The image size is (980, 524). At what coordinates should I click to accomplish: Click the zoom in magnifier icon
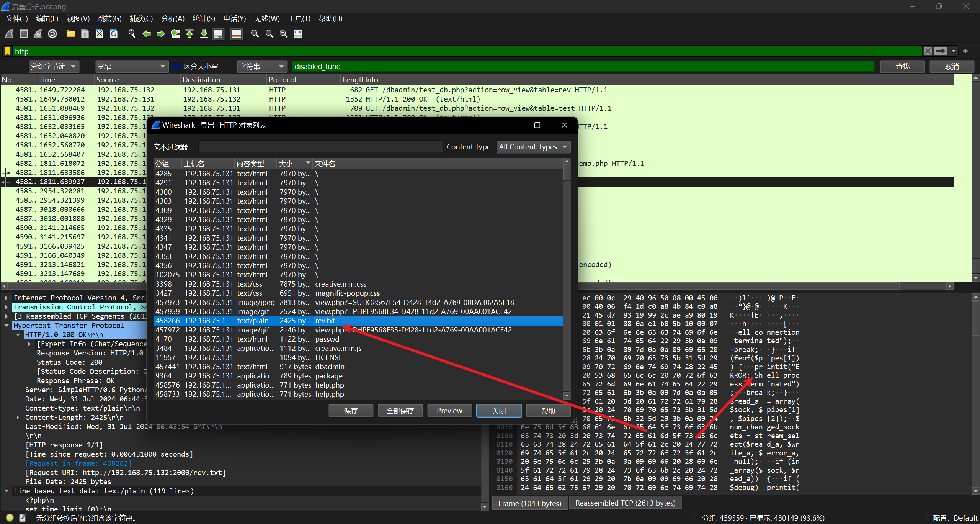coord(255,34)
